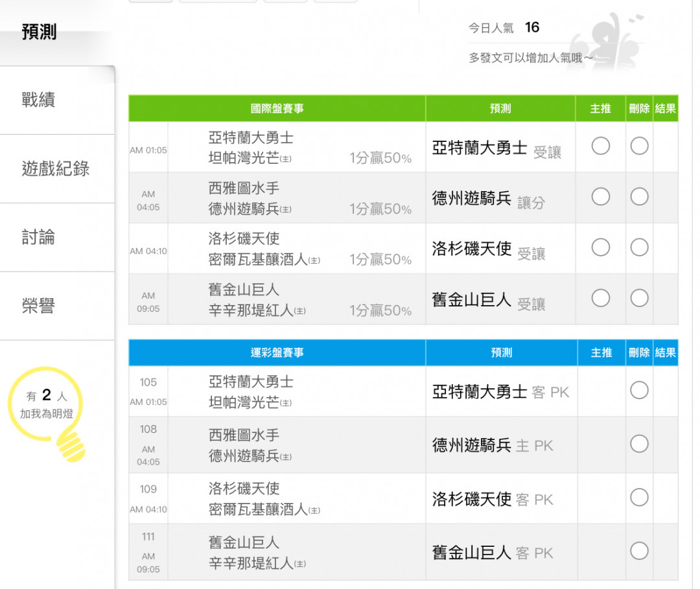
Task: Click AM 09:05 time in 運彩盤賽事 table
Action: (148, 562)
